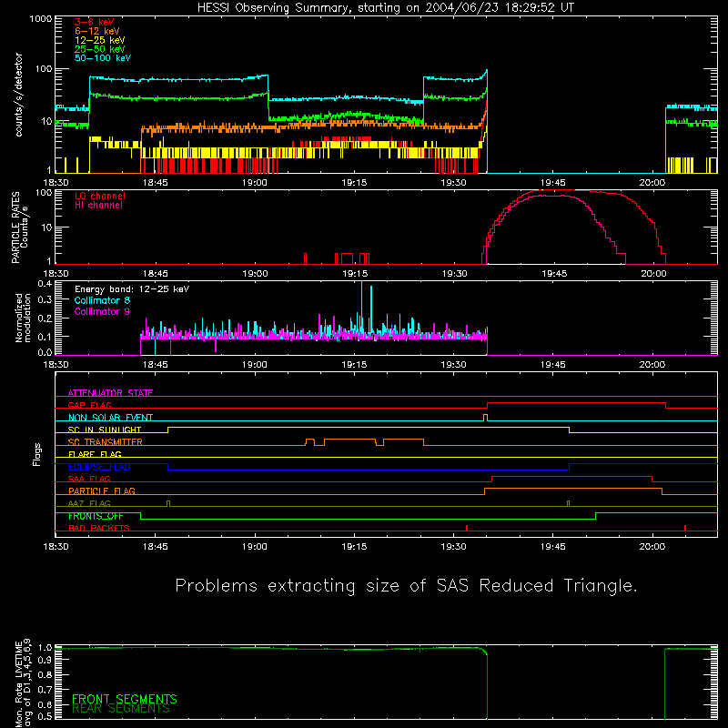Click the A2Z flag pulse near 18:47
This screenshot has width=728, height=728.
pyautogui.click(x=168, y=504)
